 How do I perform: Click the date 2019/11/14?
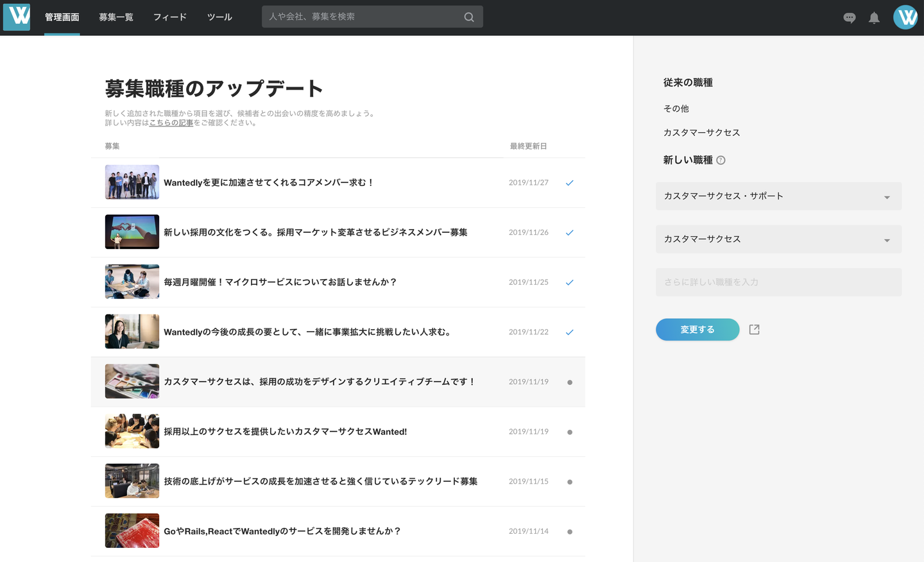529,531
